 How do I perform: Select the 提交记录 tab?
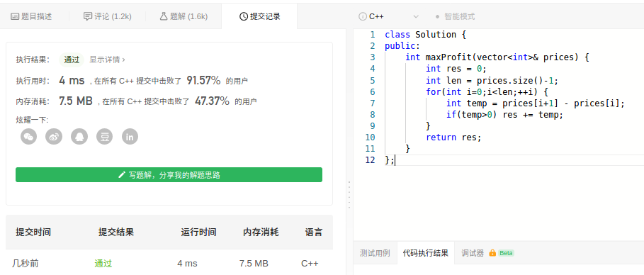259,16
